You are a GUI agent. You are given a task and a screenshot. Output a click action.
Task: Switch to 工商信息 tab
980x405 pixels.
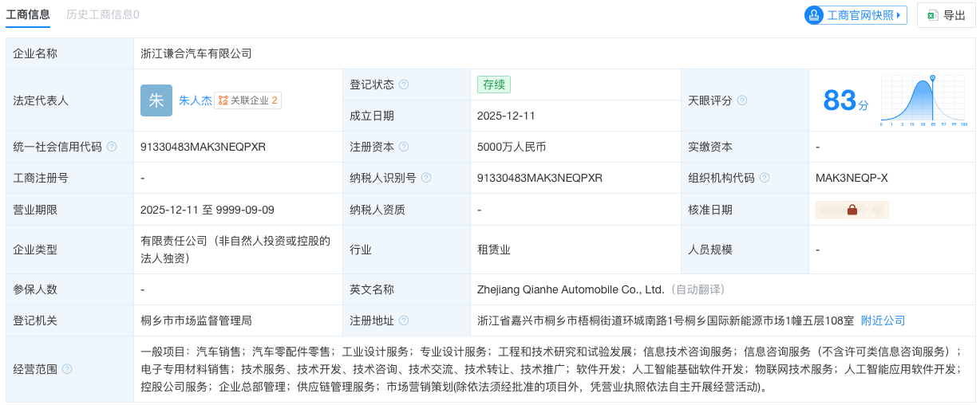coord(28,14)
